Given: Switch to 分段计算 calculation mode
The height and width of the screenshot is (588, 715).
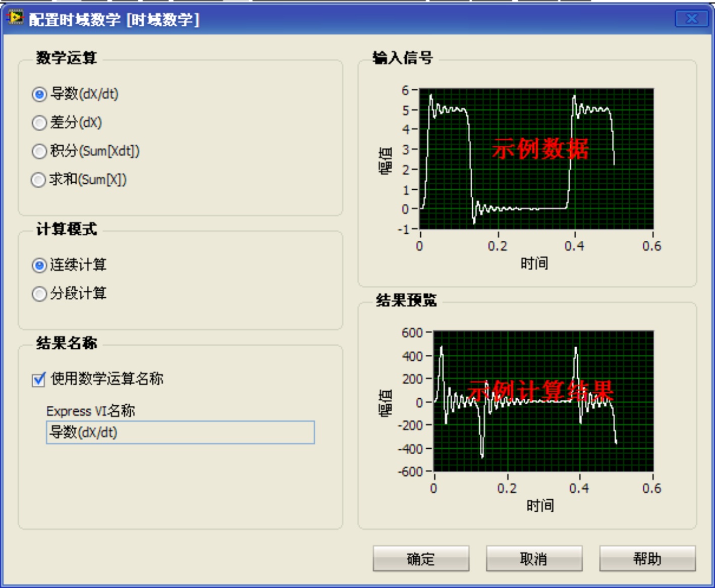Looking at the screenshot, I should (39, 294).
